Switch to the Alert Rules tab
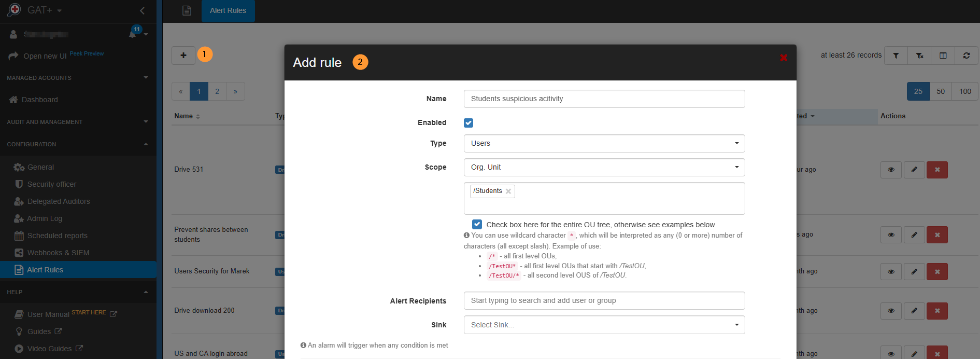 click(228, 10)
